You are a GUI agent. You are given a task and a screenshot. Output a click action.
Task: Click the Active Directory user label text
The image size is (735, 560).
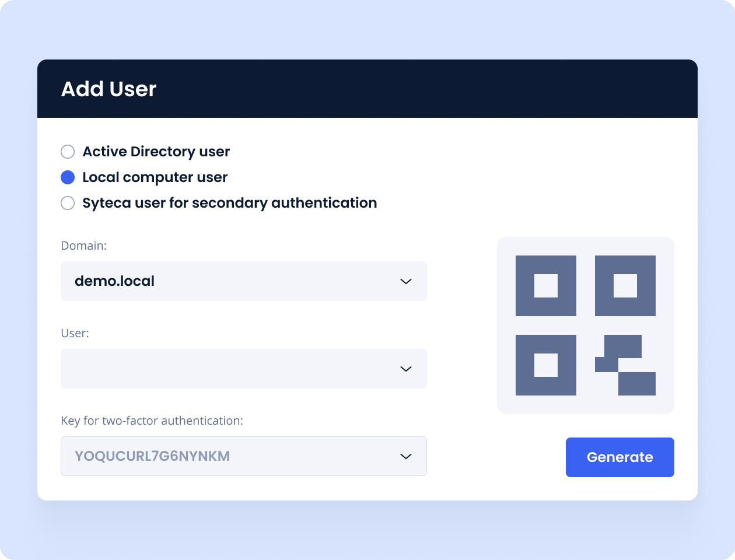coord(156,152)
